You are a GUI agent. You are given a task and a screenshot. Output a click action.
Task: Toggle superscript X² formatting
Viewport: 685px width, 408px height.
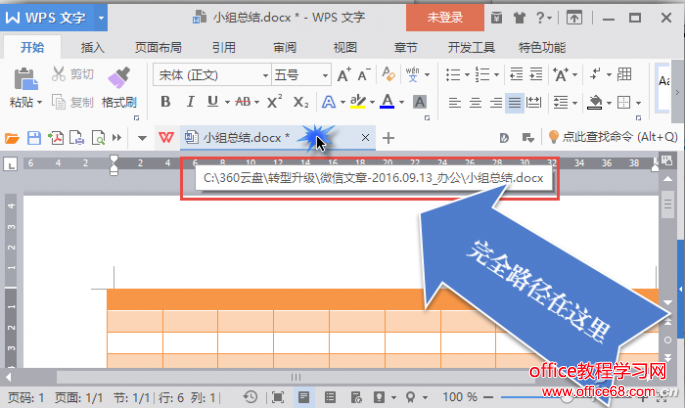click(x=274, y=102)
